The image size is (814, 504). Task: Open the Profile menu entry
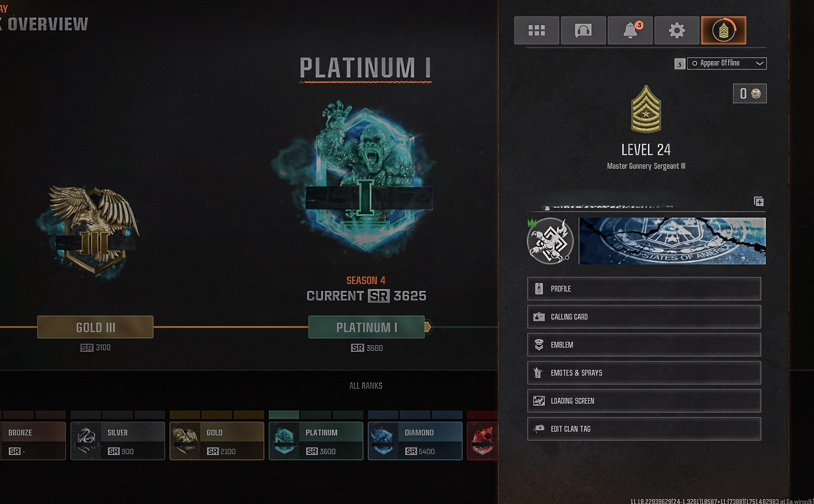click(644, 289)
